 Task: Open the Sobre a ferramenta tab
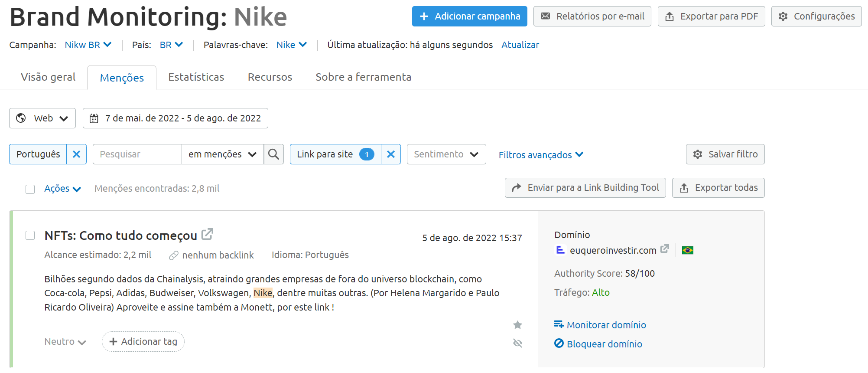pos(363,77)
